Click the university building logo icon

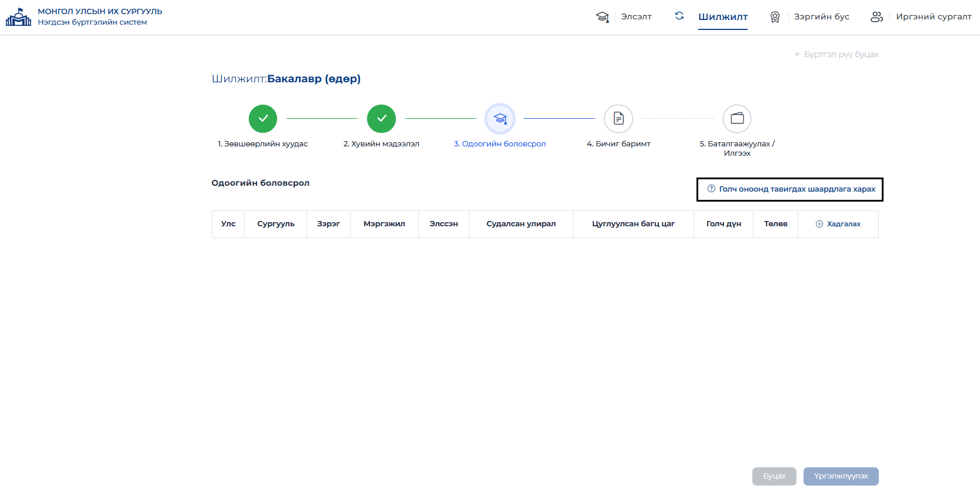18,17
